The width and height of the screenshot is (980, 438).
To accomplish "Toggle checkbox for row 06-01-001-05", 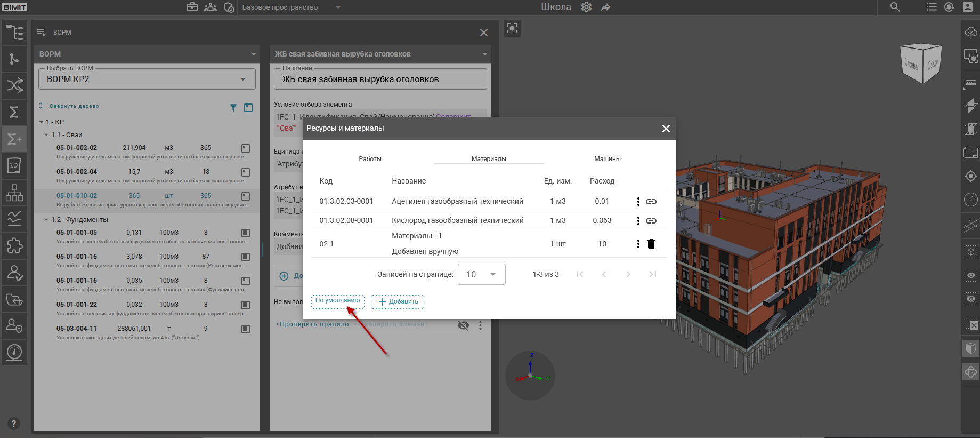I will [246, 233].
